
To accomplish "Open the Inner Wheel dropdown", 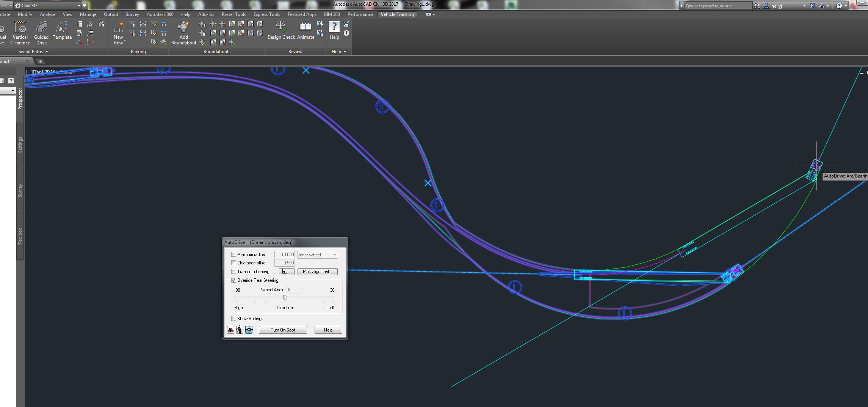I will (x=317, y=255).
